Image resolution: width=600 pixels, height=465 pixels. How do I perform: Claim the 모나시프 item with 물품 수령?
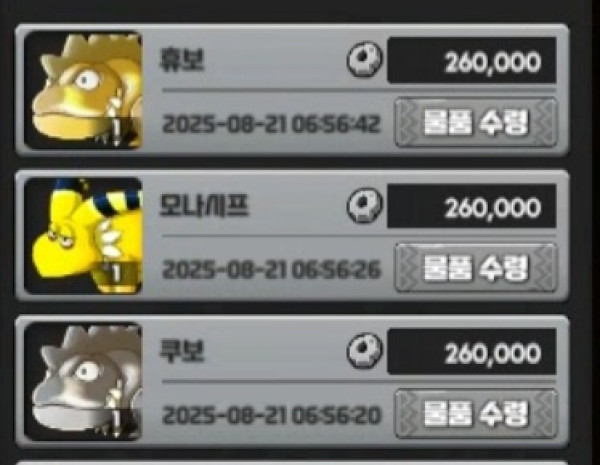tap(476, 268)
